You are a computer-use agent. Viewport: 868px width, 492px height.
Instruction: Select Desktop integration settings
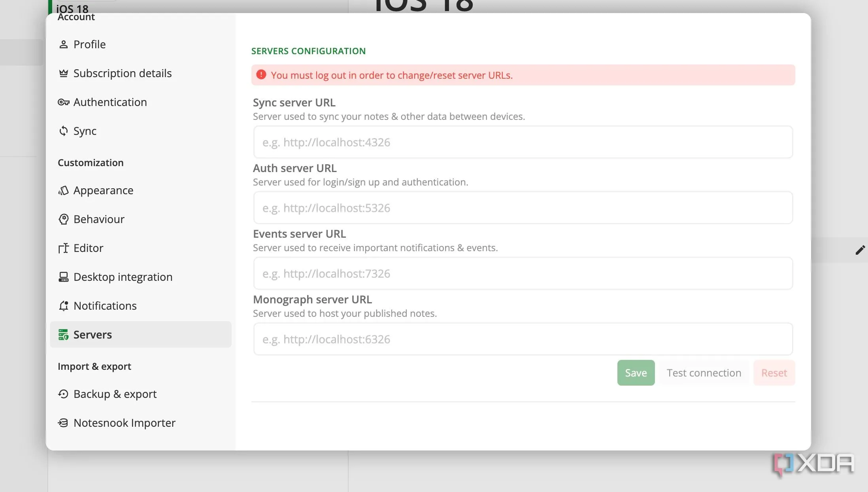point(141,277)
